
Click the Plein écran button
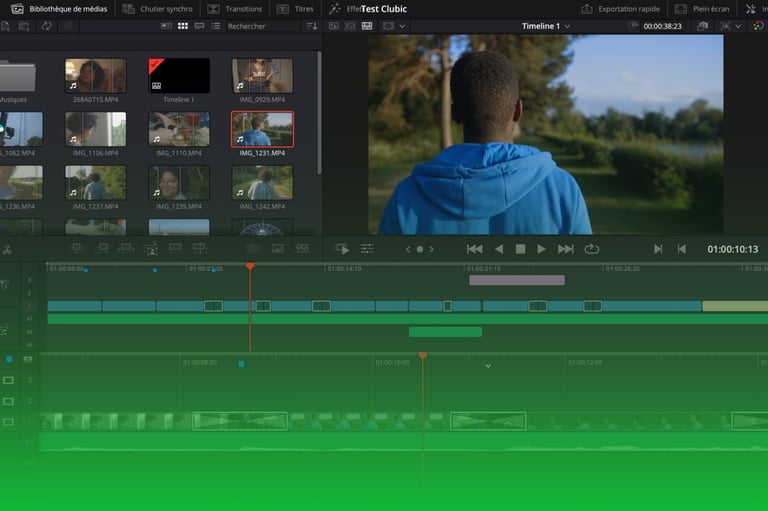(702, 9)
